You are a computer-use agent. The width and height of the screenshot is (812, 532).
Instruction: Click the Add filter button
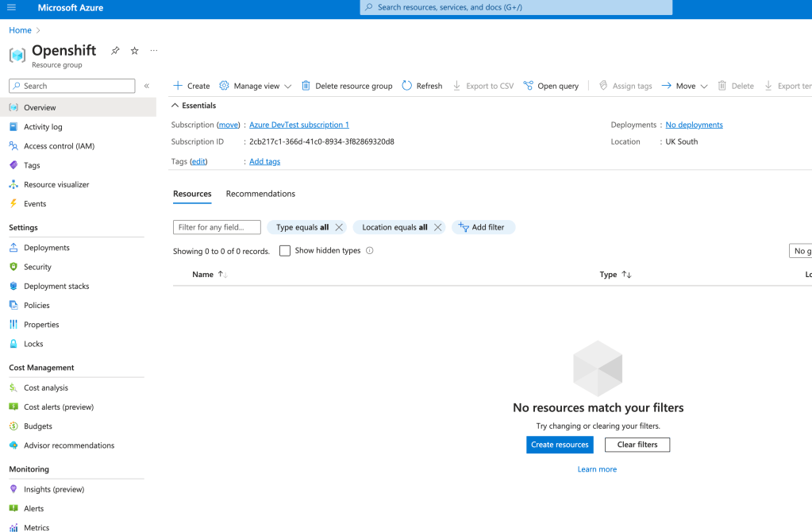483,227
